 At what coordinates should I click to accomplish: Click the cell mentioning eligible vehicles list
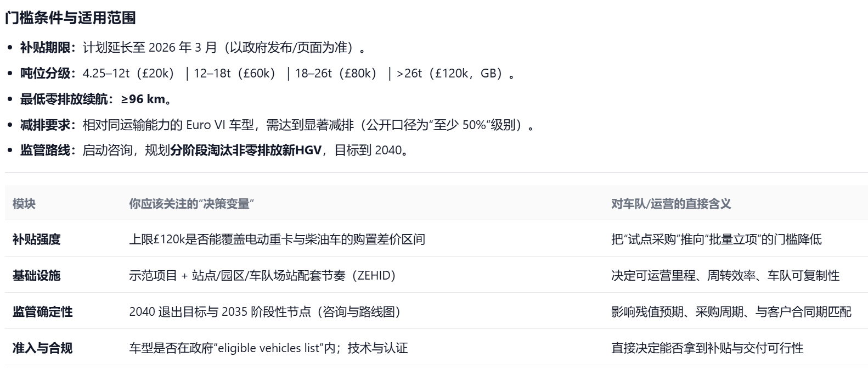[268, 348]
